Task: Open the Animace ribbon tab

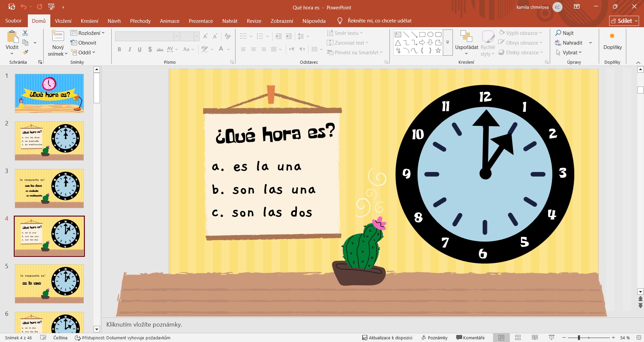Action: [x=169, y=21]
